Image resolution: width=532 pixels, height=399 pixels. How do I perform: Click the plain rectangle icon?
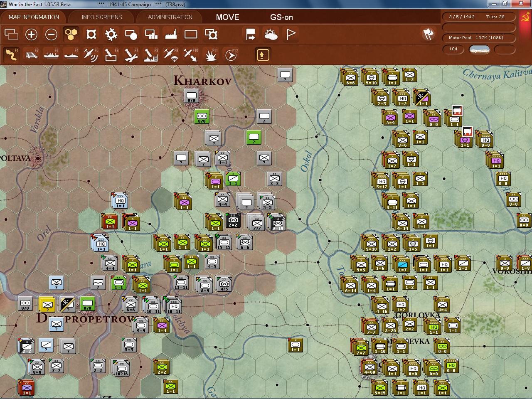pos(191,34)
